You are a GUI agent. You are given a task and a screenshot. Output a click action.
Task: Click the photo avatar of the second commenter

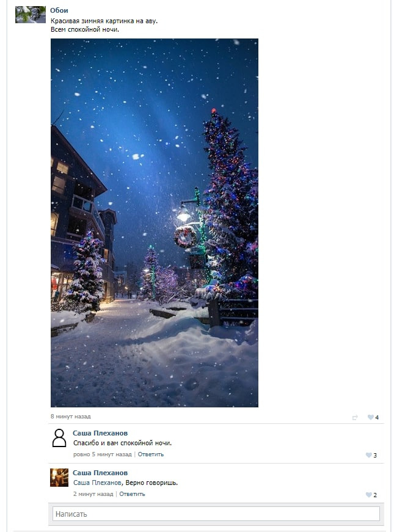59,478
